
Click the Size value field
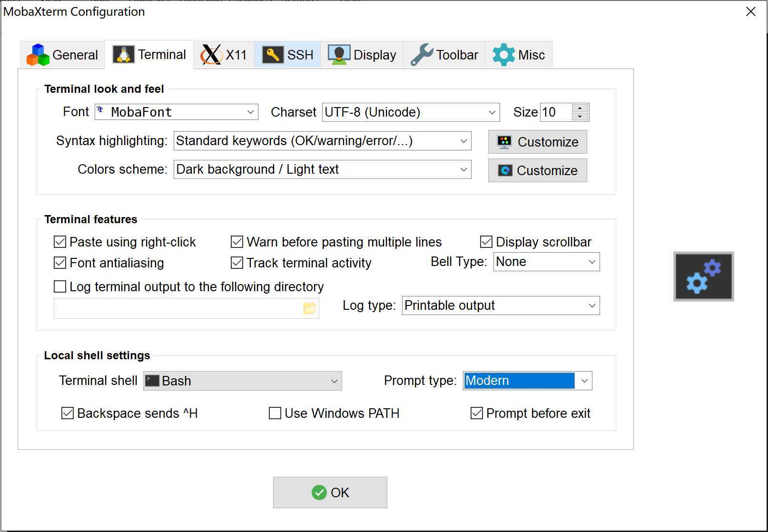tap(556, 112)
